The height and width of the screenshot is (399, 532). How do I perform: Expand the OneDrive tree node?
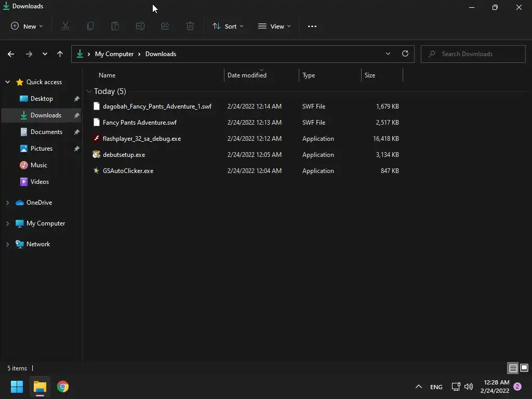[7, 203]
